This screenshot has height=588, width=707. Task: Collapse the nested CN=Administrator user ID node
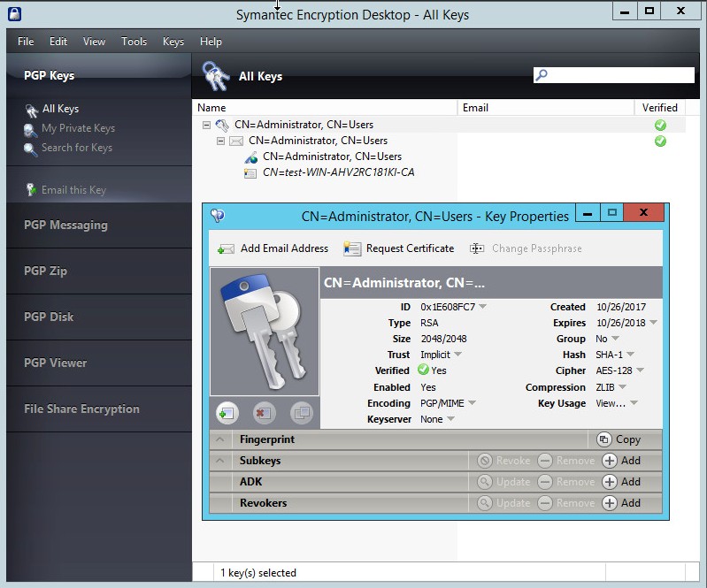[220, 141]
